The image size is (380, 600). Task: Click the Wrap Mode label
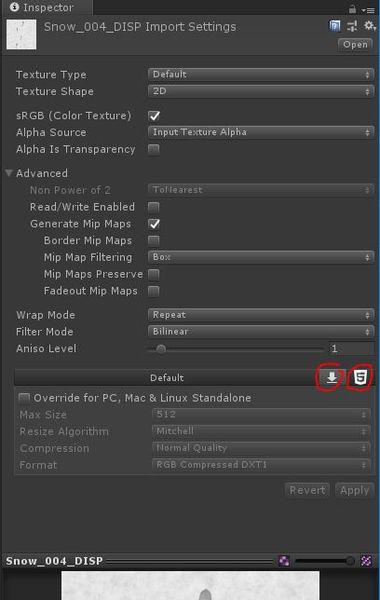[x=46, y=315]
